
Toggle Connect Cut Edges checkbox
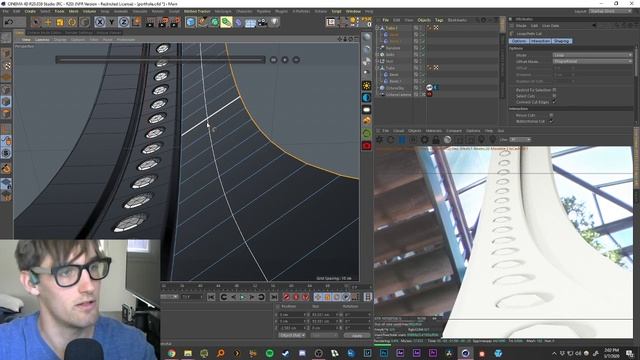pyautogui.click(x=554, y=102)
